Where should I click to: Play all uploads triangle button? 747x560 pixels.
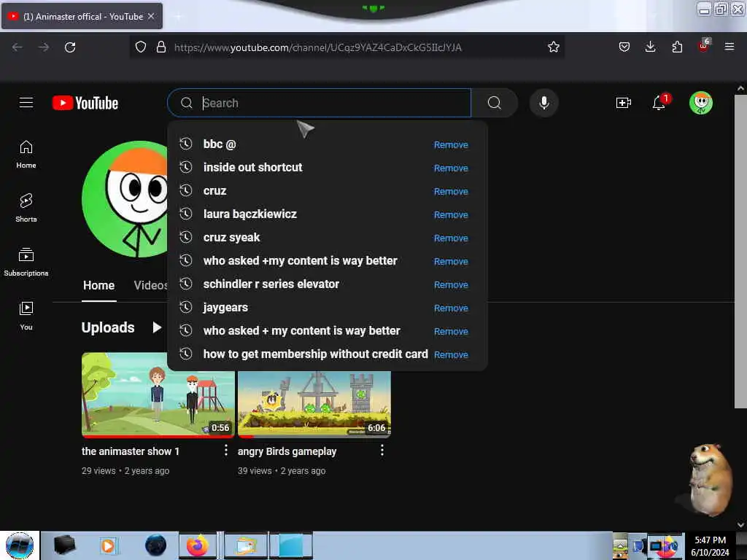click(157, 327)
